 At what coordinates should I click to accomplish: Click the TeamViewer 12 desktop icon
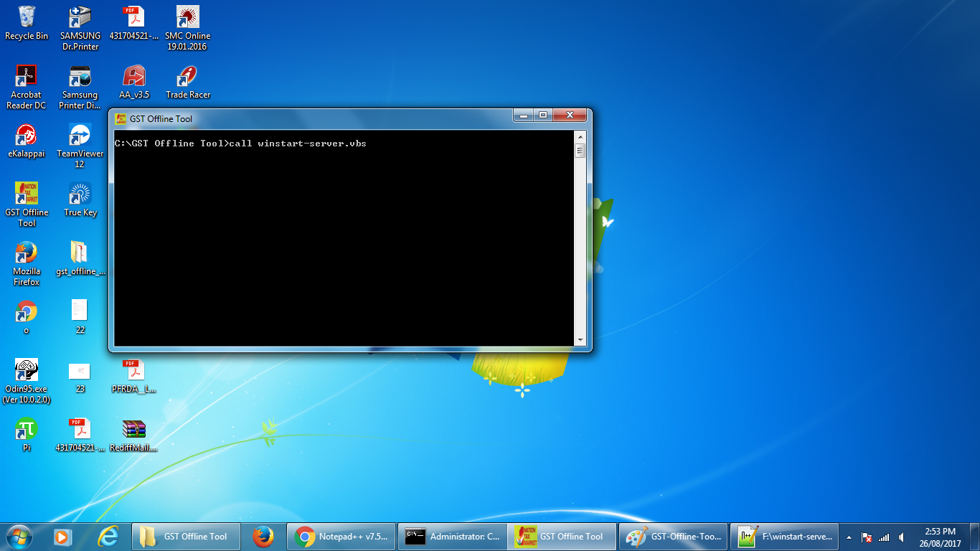click(x=80, y=146)
